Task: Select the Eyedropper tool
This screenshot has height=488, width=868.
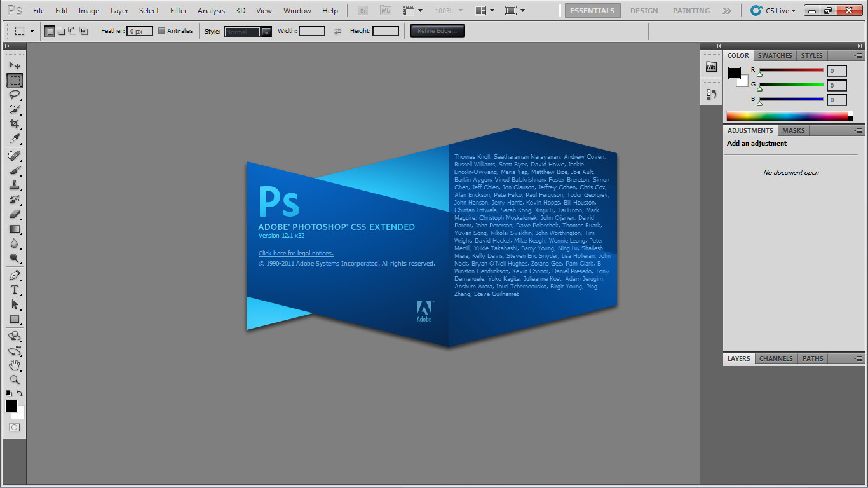Action: point(15,139)
